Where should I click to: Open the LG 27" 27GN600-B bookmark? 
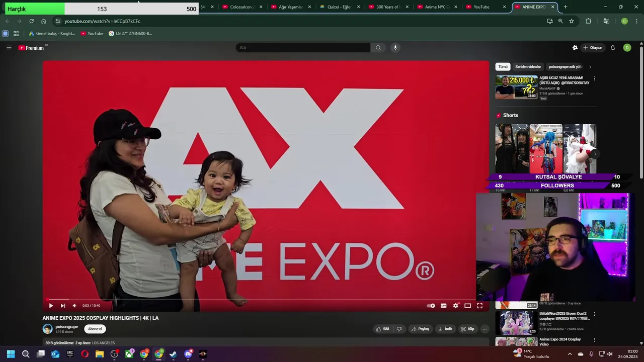click(x=130, y=34)
